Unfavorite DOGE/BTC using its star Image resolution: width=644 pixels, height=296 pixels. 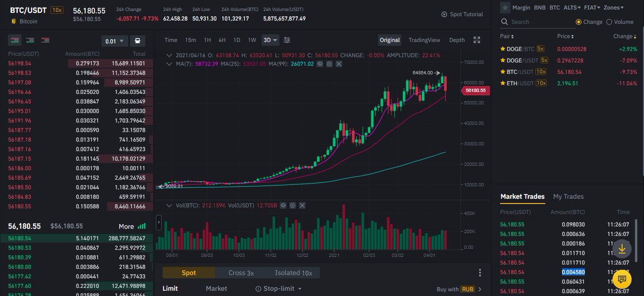coord(503,49)
